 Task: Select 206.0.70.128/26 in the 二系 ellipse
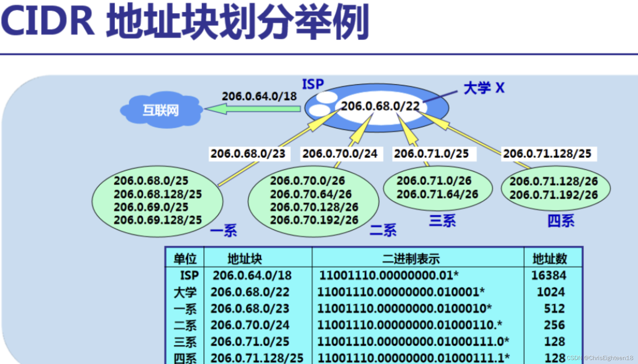click(314, 207)
